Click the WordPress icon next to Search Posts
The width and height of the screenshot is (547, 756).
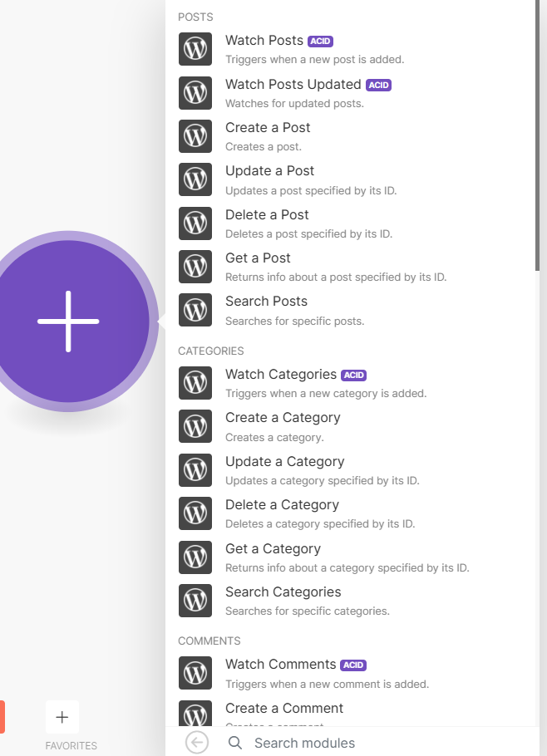195,310
